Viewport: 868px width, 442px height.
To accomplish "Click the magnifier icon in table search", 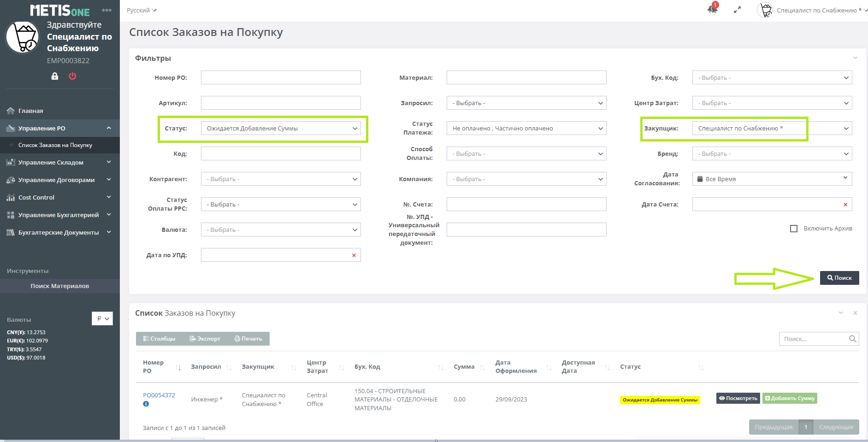I will (853, 339).
